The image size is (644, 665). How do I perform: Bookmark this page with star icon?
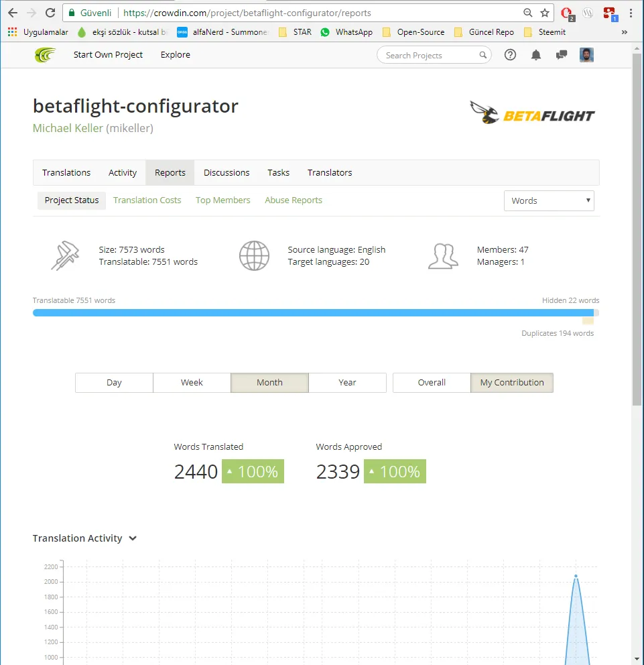[x=545, y=13]
